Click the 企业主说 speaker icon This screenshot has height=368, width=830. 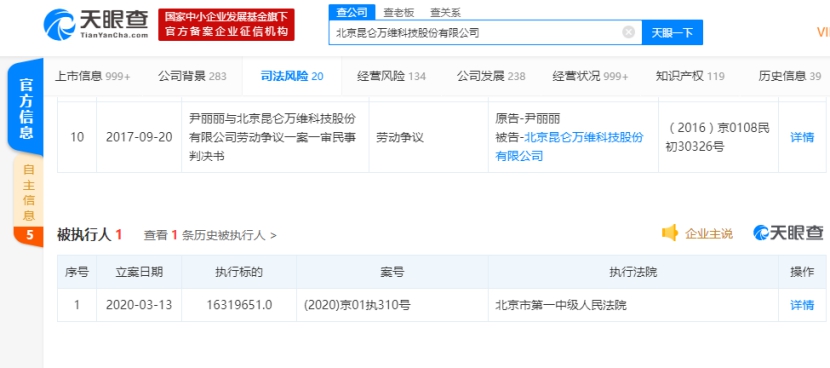tap(670, 232)
